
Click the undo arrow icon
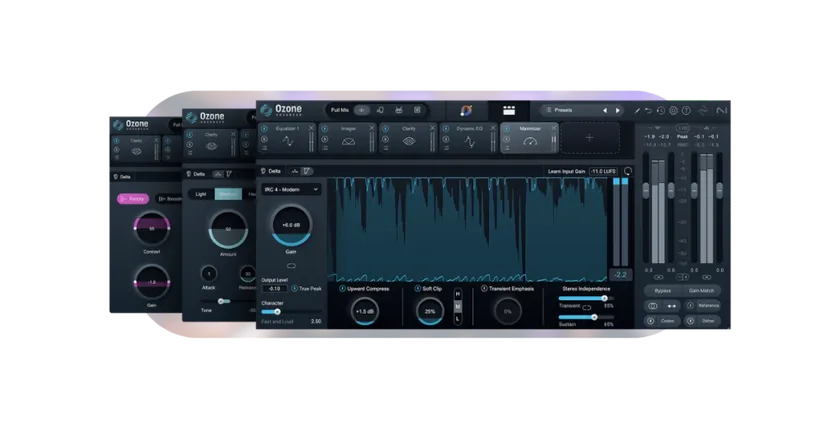tap(648, 111)
